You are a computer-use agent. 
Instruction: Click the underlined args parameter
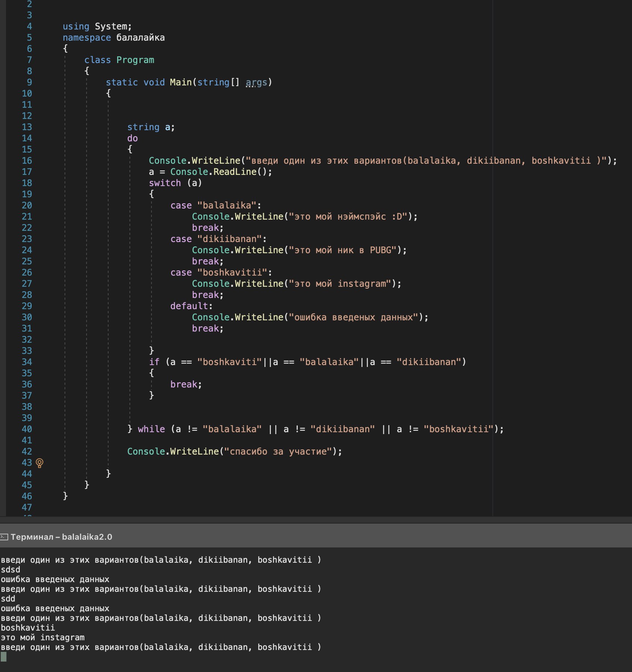click(x=256, y=82)
